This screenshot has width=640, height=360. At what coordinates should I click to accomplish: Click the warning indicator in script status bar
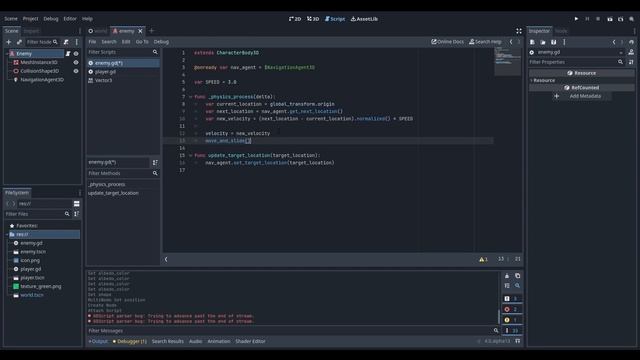pyautogui.click(x=484, y=260)
